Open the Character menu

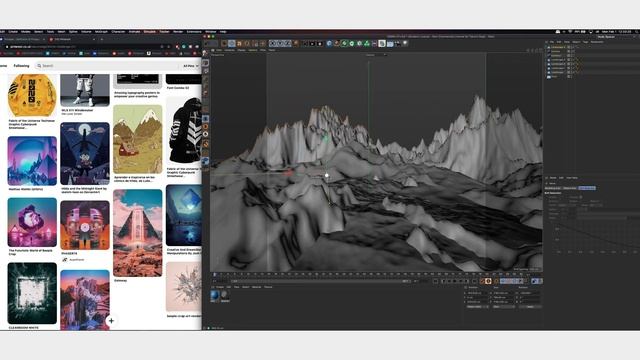point(118,31)
